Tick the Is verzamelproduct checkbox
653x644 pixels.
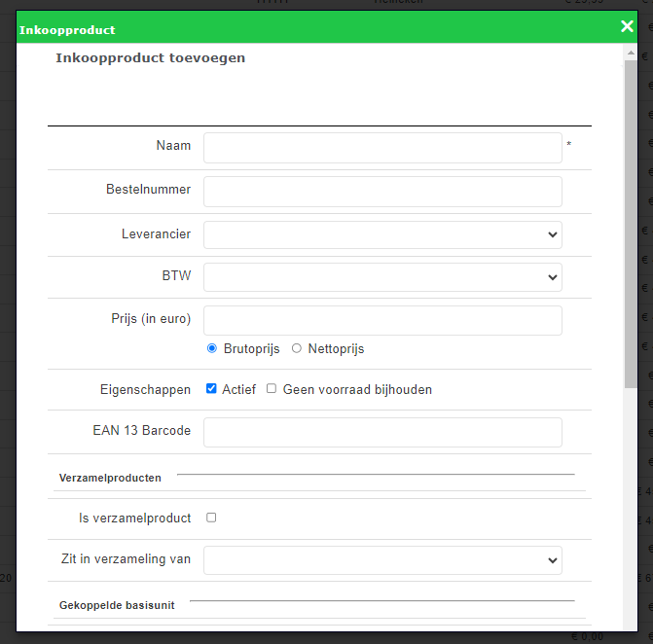tap(212, 518)
